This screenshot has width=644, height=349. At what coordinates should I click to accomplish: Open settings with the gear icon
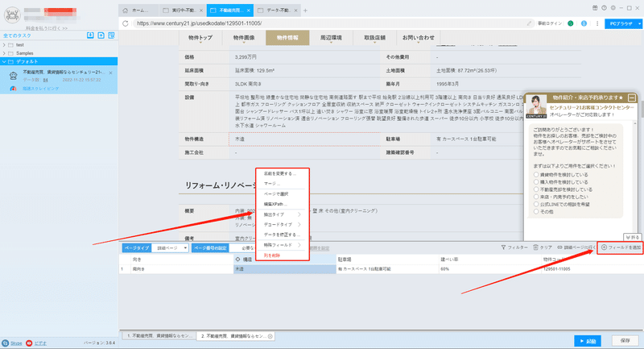(613, 8)
